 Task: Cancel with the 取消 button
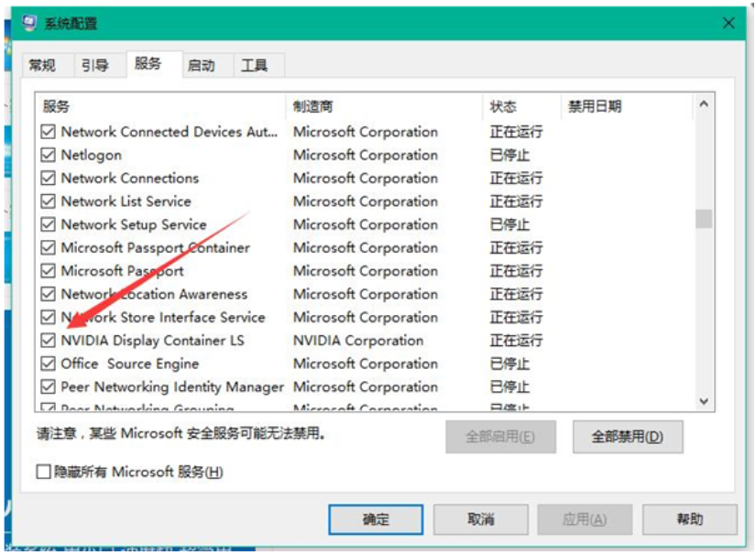[481, 519]
